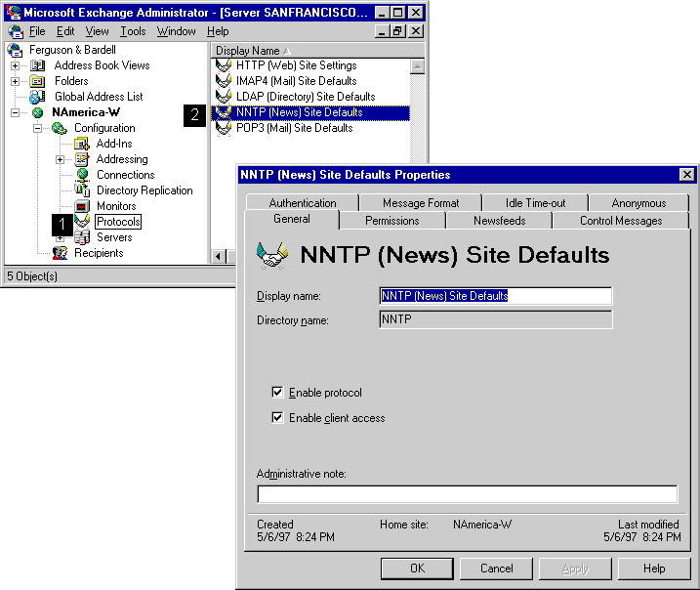Switch to the Control Messages tab
Viewport: 700px width, 590px height.
621,221
